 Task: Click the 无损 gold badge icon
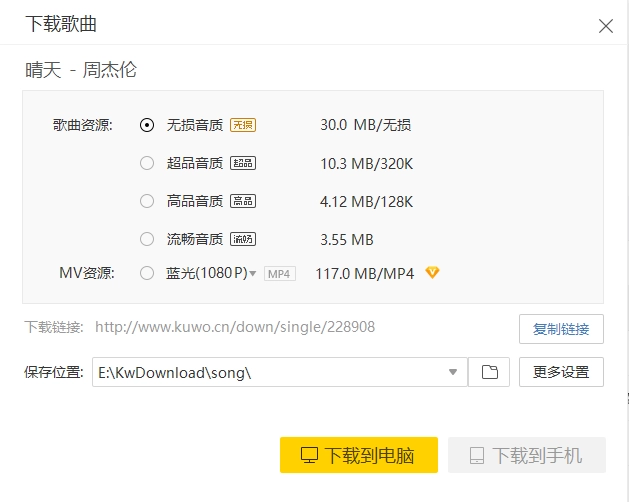tap(243, 125)
